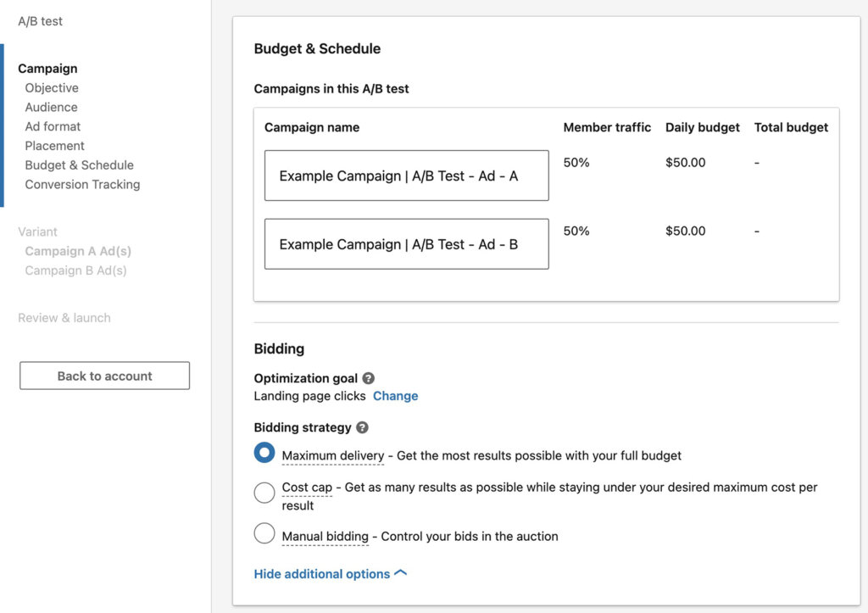Open the A/B test overview

click(40, 20)
